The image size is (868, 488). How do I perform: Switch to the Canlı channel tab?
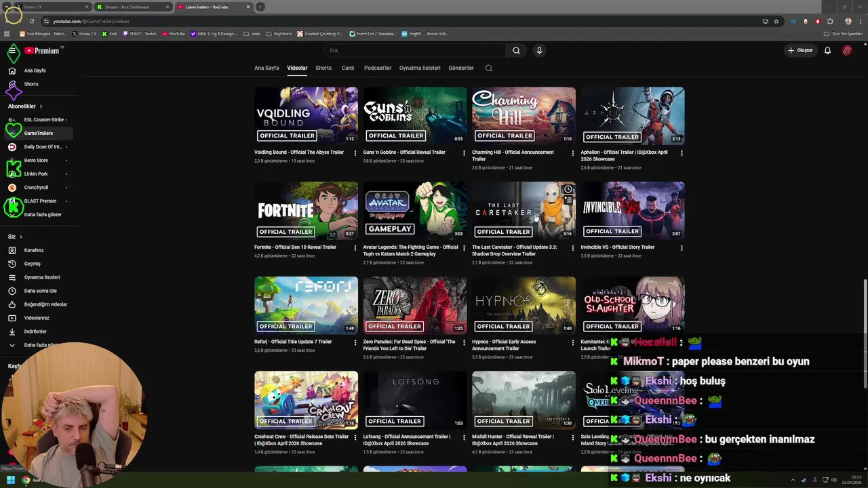pyautogui.click(x=348, y=68)
